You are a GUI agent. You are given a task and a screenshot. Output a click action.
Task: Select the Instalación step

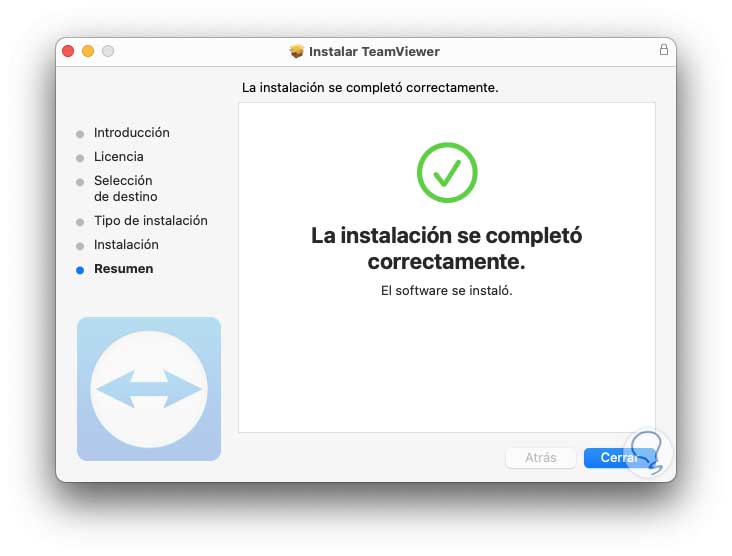[126, 245]
